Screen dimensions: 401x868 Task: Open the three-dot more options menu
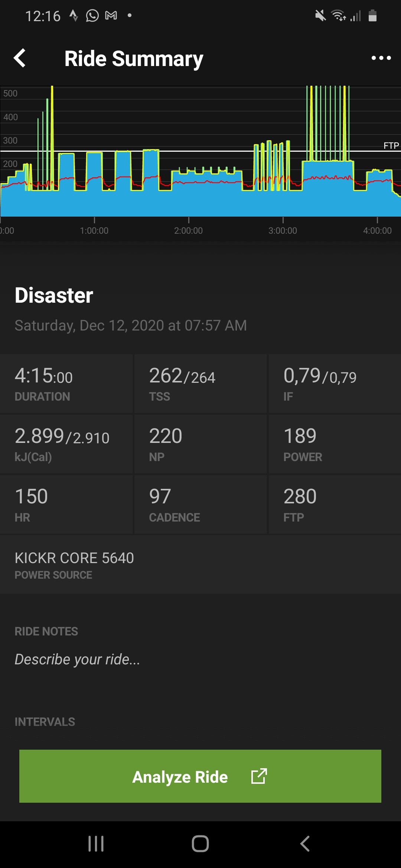coord(381,58)
